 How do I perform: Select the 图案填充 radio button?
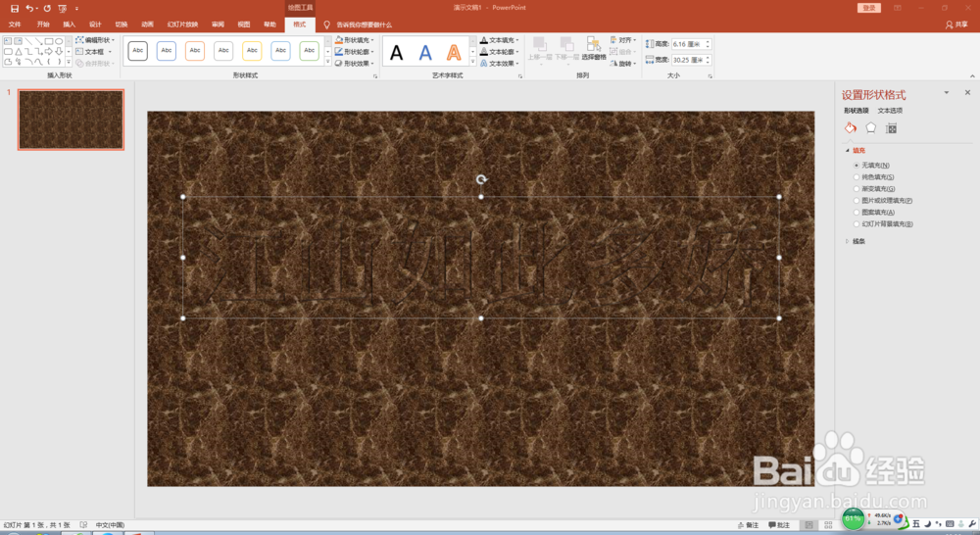coord(857,213)
